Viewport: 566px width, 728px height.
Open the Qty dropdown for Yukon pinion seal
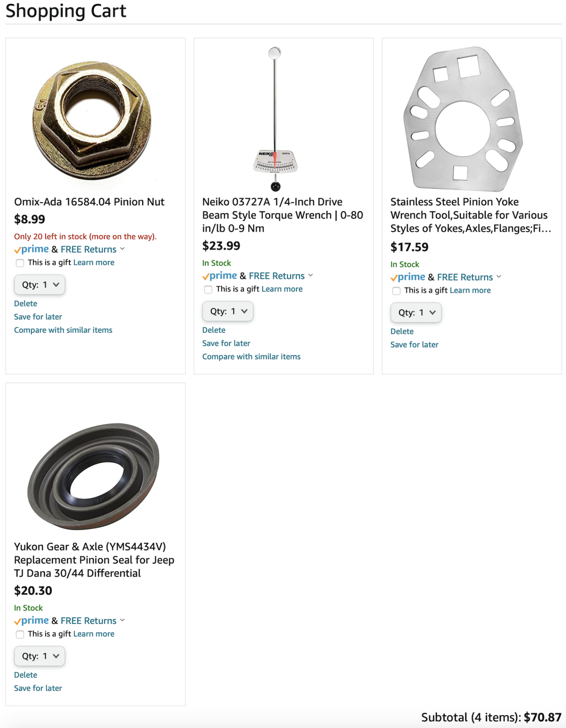[x=40, y=656]
